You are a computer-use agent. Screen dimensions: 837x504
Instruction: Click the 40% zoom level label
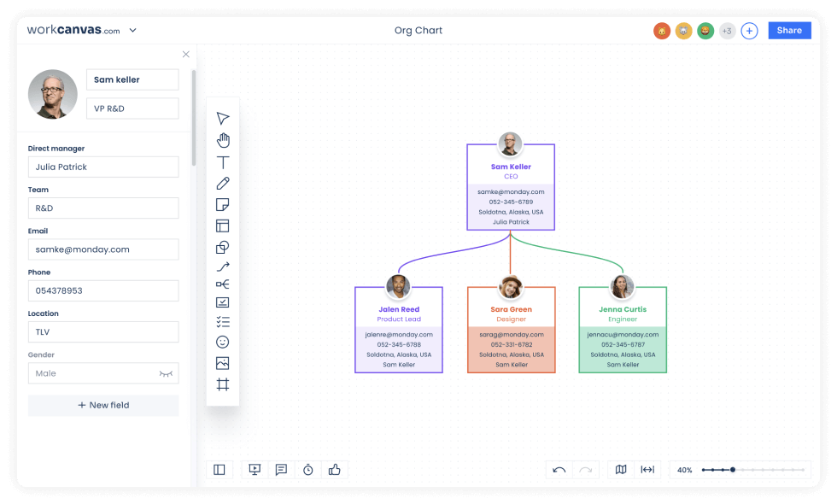point(685,470)
